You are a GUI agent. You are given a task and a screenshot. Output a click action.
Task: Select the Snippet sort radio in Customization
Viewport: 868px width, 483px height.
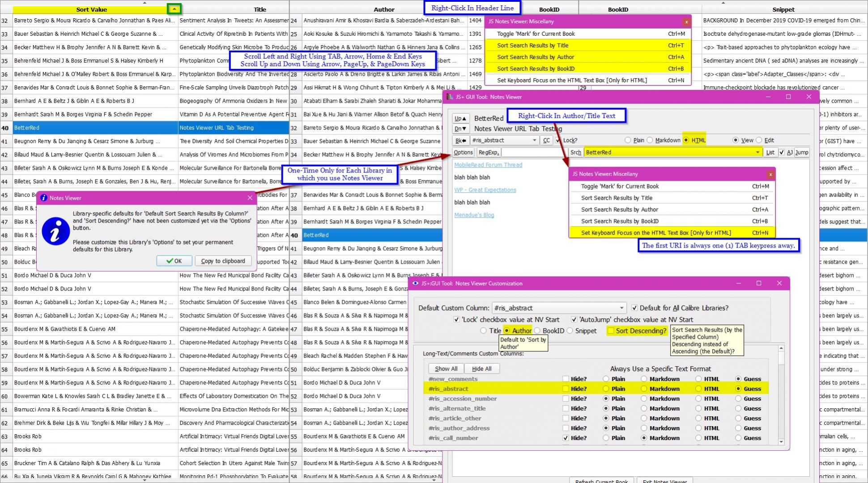pyautogui.click(x=570, y=331)
